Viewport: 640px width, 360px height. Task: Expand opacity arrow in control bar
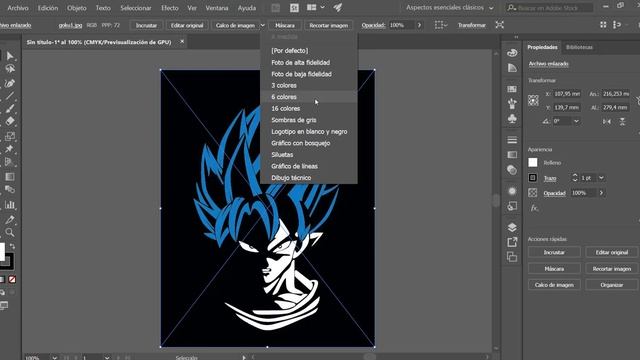point(419,25)
